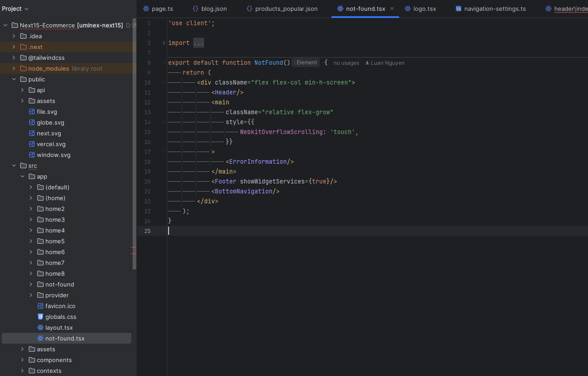Click the 'no usages' inlay hint
This screenshot has width=588, height=376.
pyautogui.click(x=346, y=63)
